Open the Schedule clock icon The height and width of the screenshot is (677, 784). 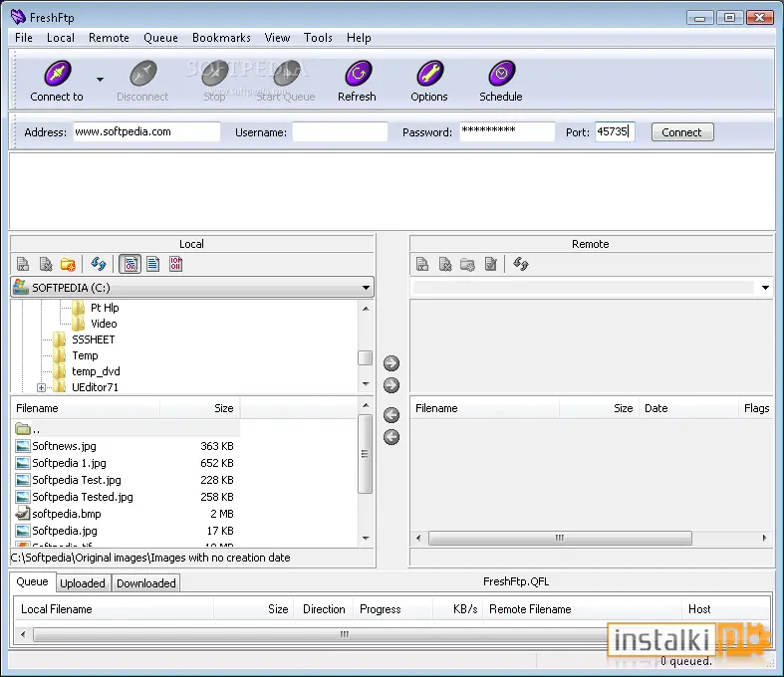coord(501,74)
